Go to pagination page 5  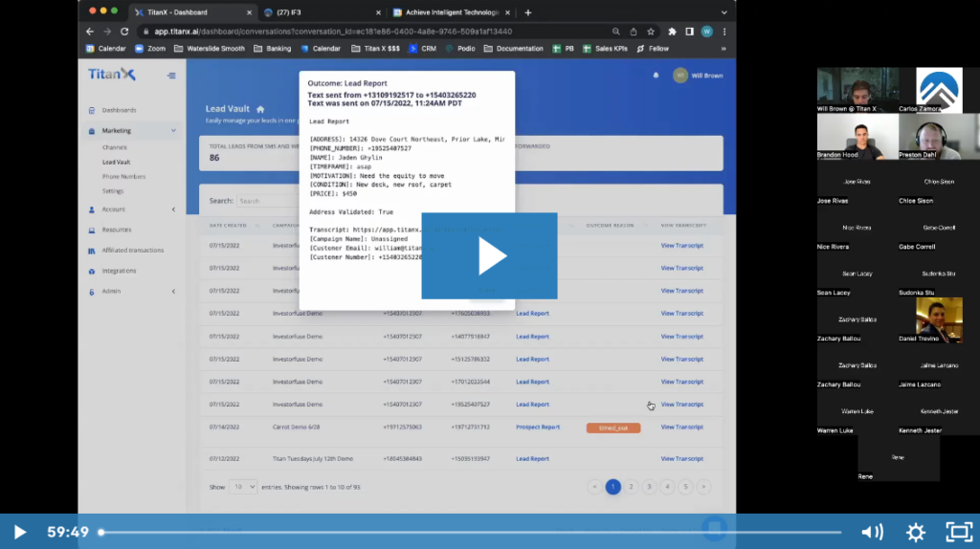685,487
